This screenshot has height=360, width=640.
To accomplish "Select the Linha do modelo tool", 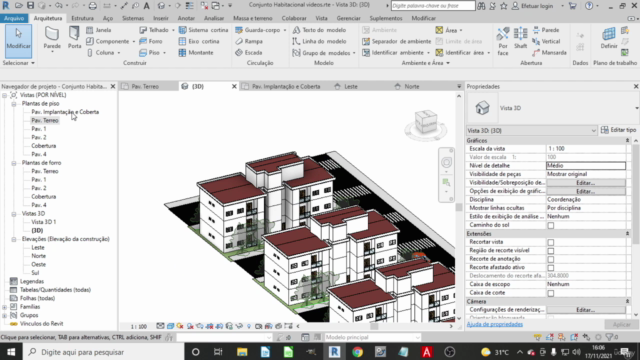I will tap(319, 41).
